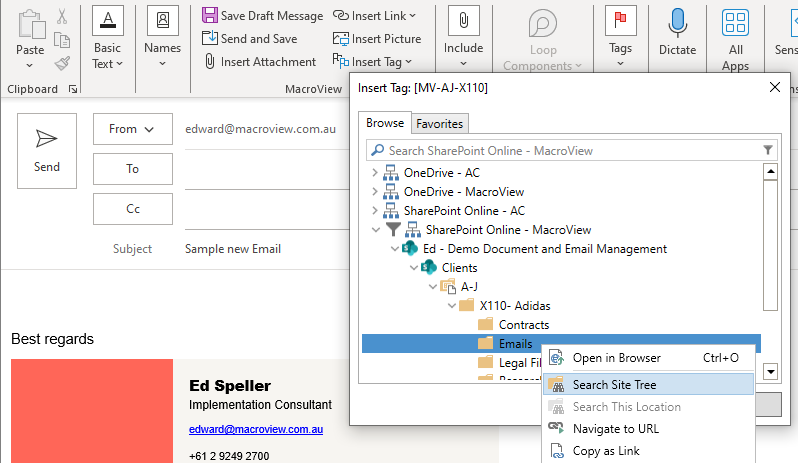Click Send and Save
Viewport: 798px width, 463px height.
pos(249,39)
